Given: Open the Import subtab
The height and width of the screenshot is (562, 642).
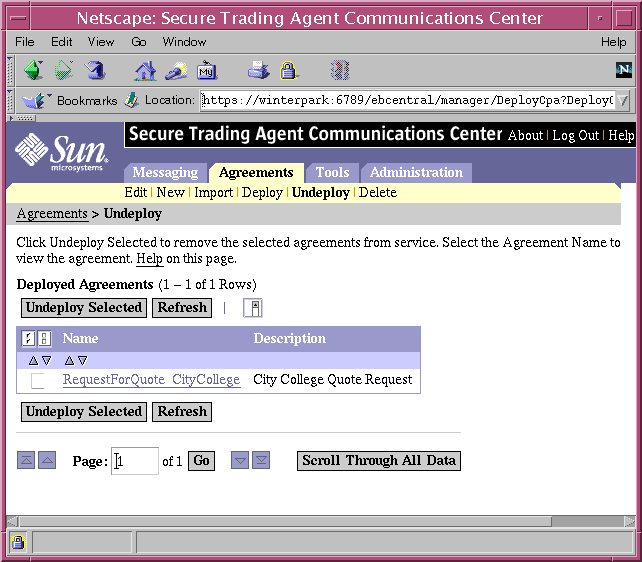Looking at the screenshot, I should pos(213,192).
